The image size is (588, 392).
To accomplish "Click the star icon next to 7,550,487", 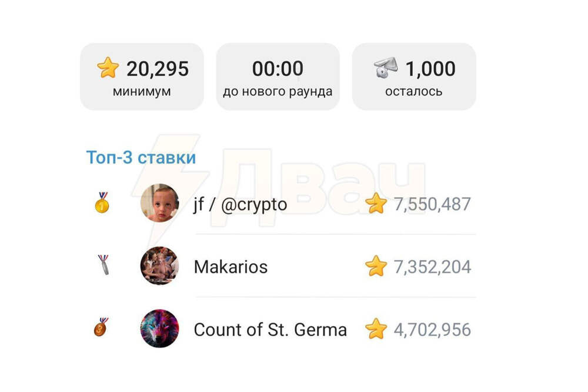I will tap(376, 204).
